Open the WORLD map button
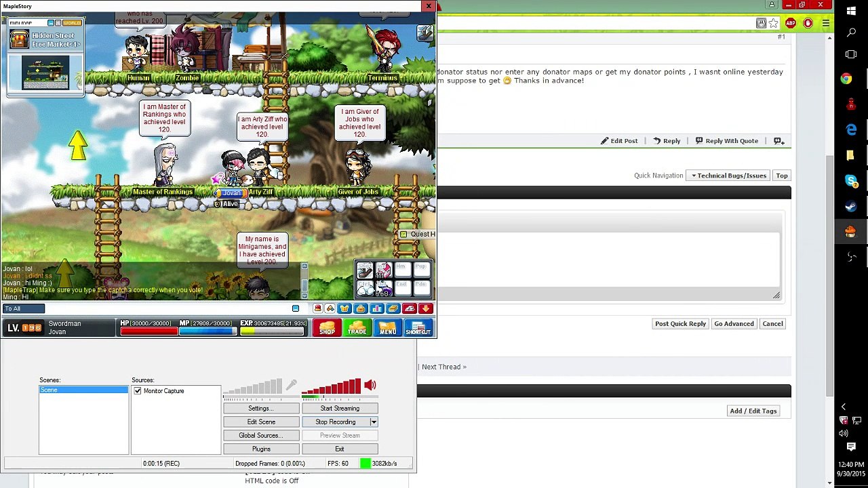Screen dimensions: 868x488 click(x=73, y=23)
